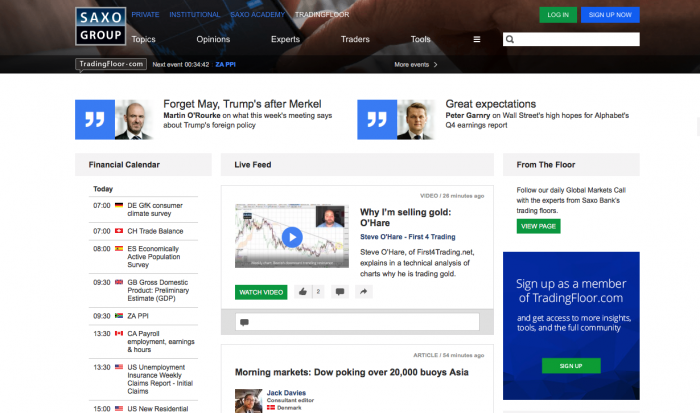Click the VIEW PAGE button
The image size is (700, 413).
click(538, 226)
